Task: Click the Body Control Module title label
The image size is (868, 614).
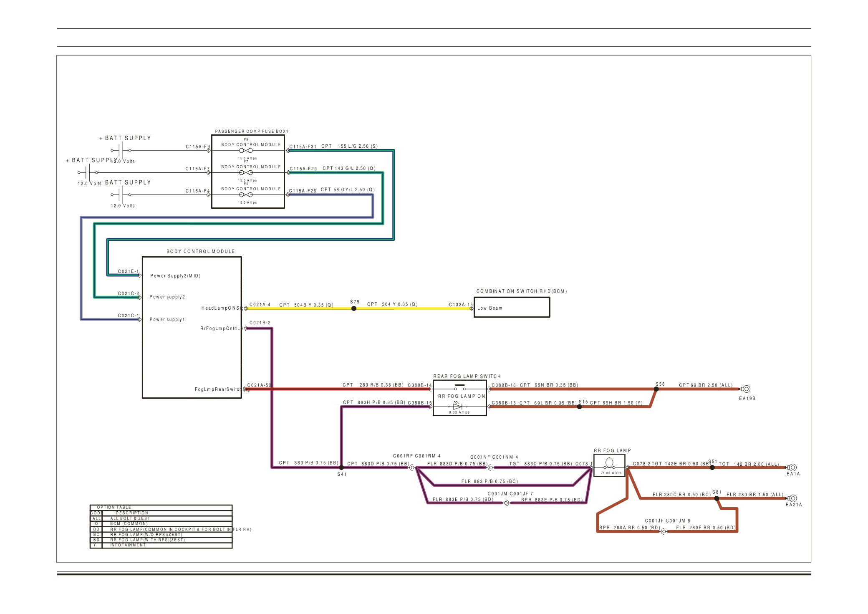Action: click(200, 251)
